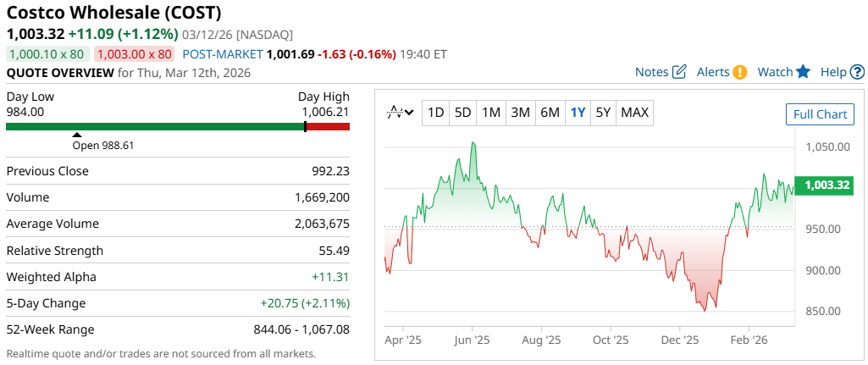This screenshot has width=868, height=365.
Task: Click the Alerts link
Action: click(713, 72)
